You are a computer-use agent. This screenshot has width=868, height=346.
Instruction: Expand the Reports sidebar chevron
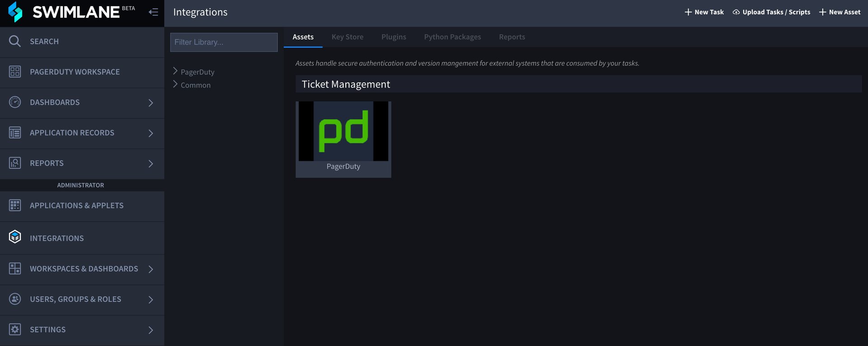[x=151, y=164]
